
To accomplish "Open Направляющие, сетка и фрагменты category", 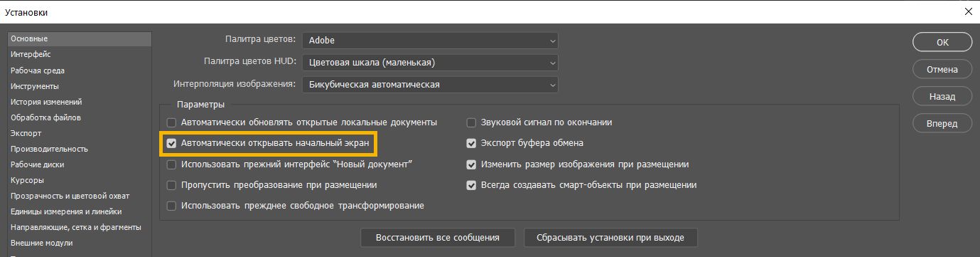I will pyautogui.click(x=79, y=227).
